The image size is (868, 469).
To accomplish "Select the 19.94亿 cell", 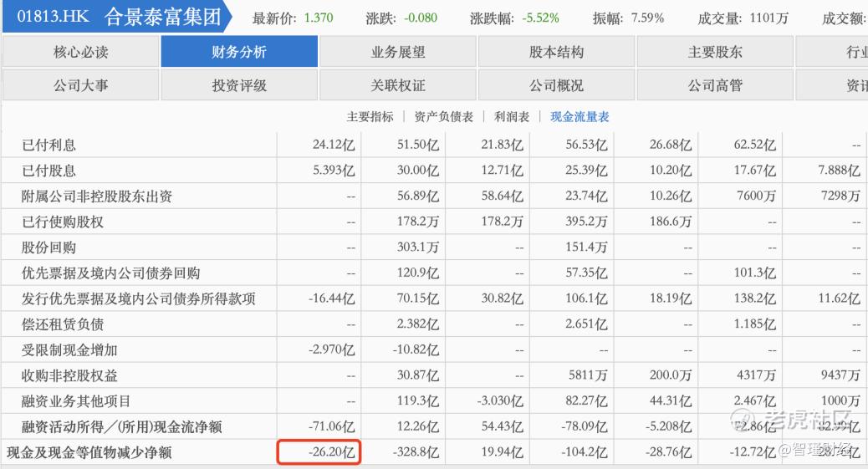I will (502, 451).
